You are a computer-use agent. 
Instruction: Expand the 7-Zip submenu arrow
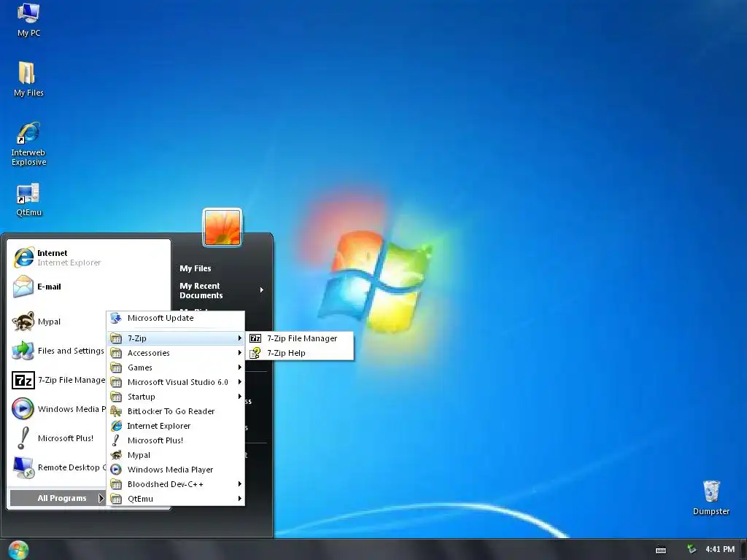239,338
